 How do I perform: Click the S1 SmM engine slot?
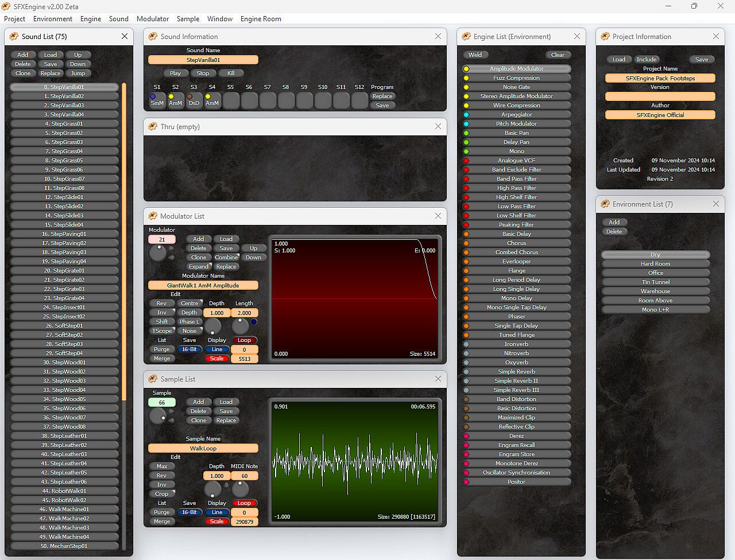click(157, 100)
